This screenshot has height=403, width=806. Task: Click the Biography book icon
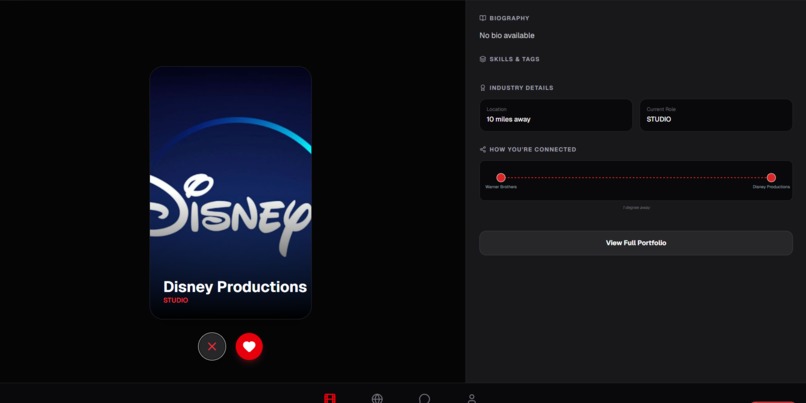483,18
